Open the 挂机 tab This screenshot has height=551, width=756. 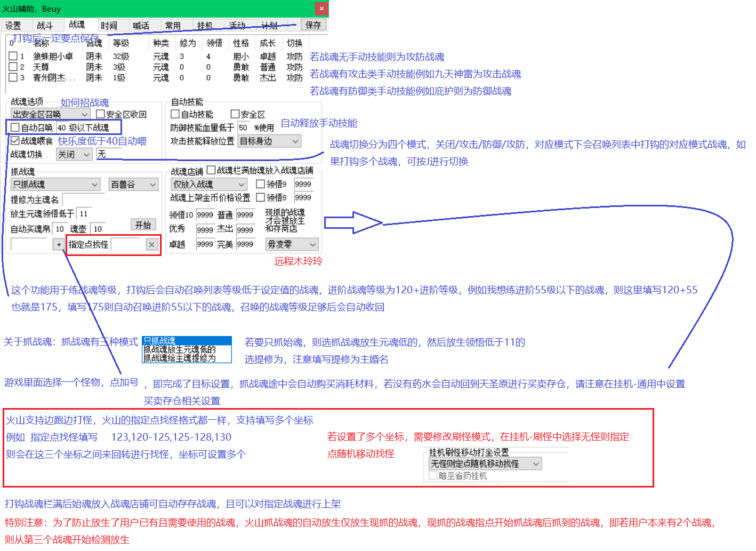pos(205,25)
